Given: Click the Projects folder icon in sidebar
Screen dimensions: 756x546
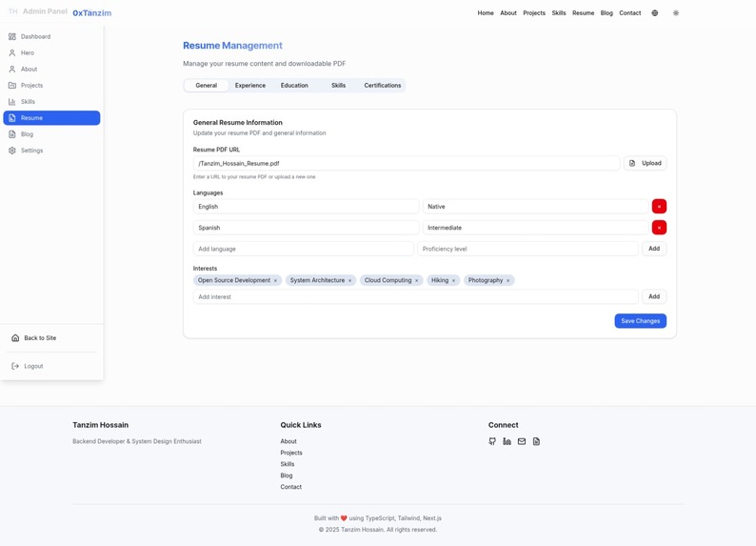Looking at the screenshot, I should pyautogui.click(x=12, y=86).
